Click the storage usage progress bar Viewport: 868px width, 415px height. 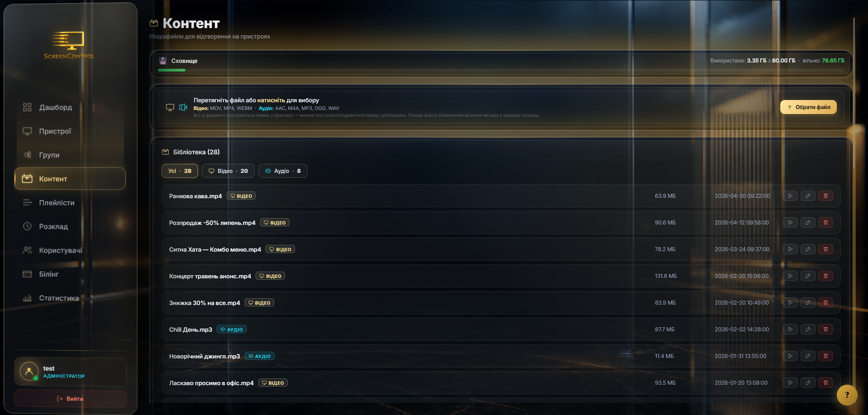(501, 70)
